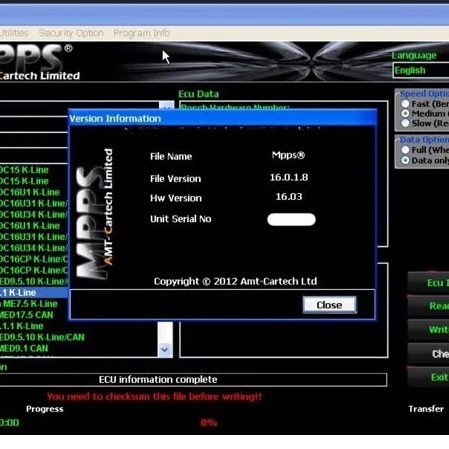Click the ECU information complete status box
Viewport: 449px width, 449px height.
[193, 380]
